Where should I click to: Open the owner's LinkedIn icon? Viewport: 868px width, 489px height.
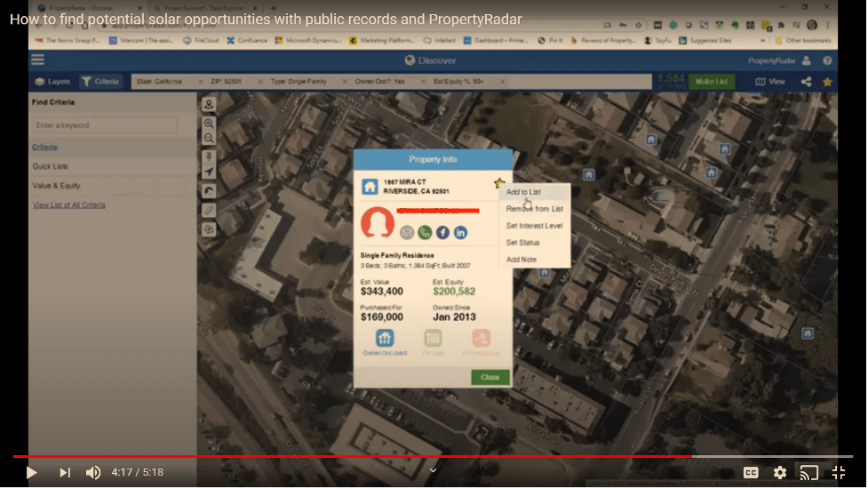[x=460, y=233]
